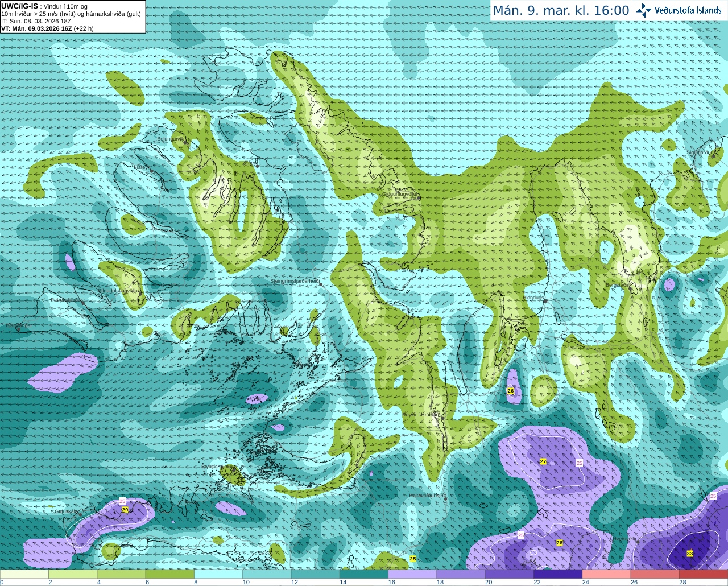
Task: Click the white 25 contour label above Gufuskálar
Action: (122, 501)
